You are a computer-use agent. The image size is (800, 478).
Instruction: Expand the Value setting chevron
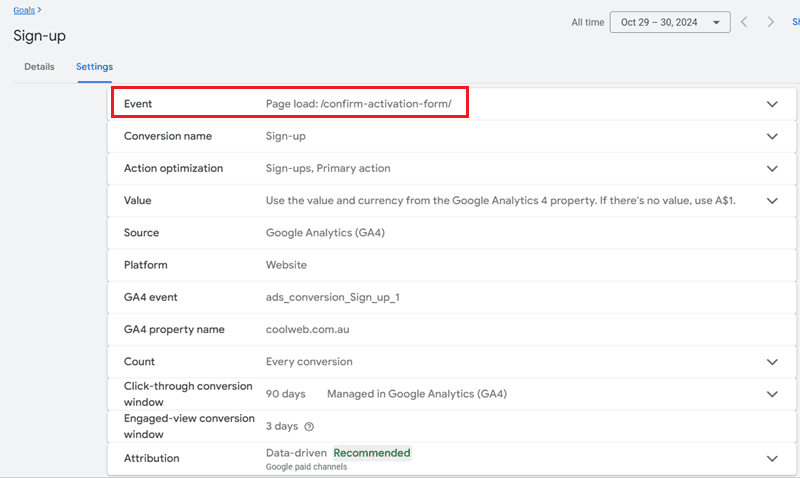point(771,201)
